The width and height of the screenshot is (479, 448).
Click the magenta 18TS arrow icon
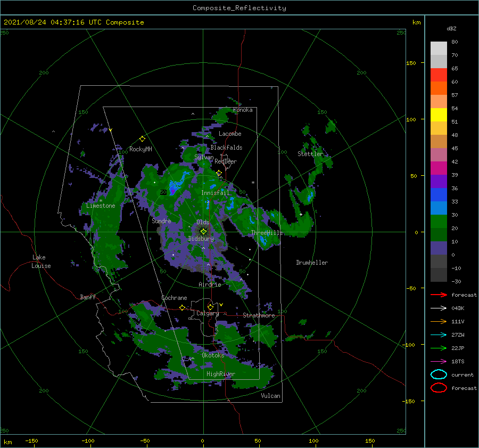coord(439,362)
